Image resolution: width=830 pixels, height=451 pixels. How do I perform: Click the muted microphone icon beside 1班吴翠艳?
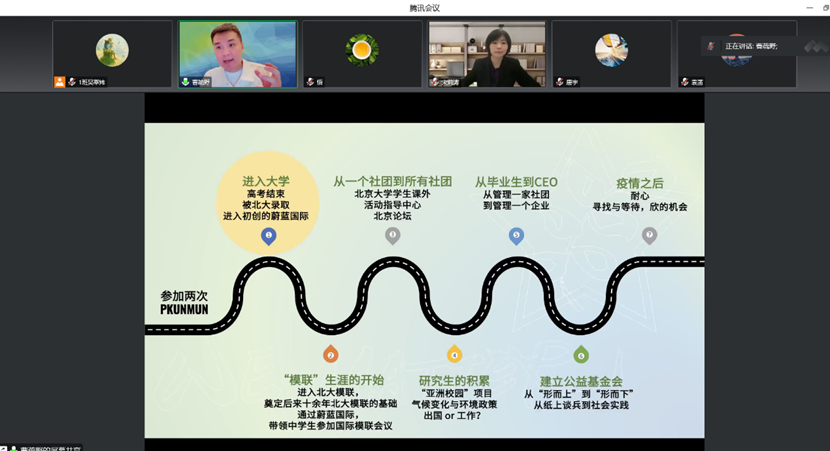(72, 82)
